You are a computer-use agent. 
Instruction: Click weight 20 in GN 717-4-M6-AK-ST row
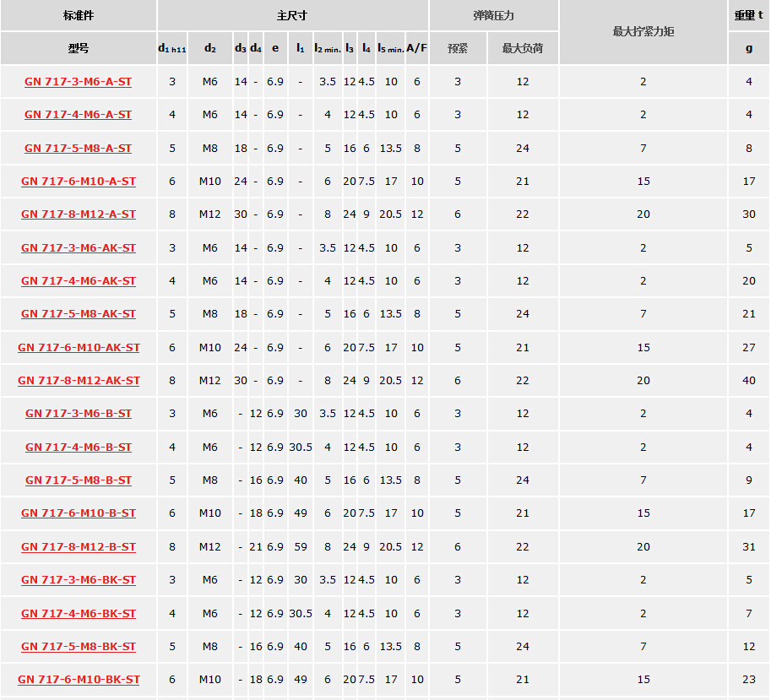click(x=749, y=280)
